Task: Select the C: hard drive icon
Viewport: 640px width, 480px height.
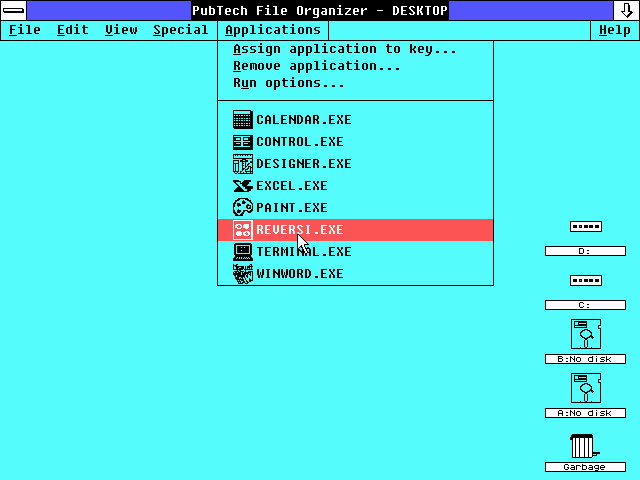Action: [x=586, y=280]
